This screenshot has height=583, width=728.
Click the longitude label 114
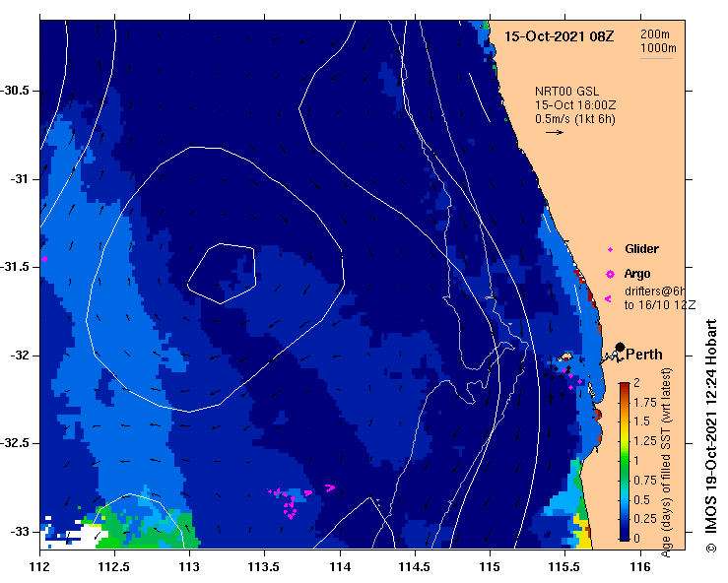[x=340, y=567]
